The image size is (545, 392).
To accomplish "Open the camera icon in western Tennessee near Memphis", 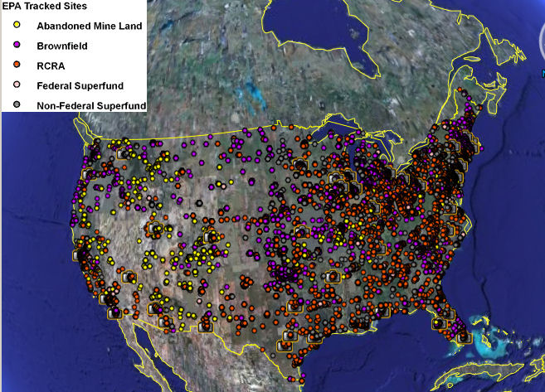I will (x=333, y=276).
